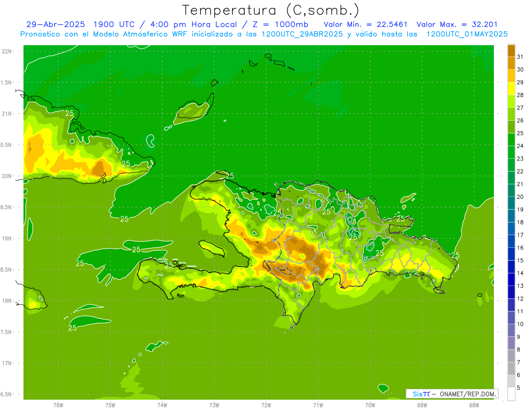532x411 pixels.
Task: Click the legend swatch between 29 and 30
Action: click(x=511, y=76)
